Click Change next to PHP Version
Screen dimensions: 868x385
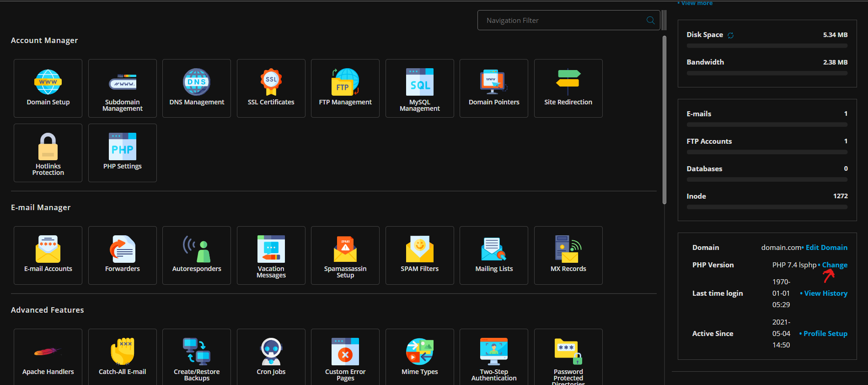click(835, 265)
